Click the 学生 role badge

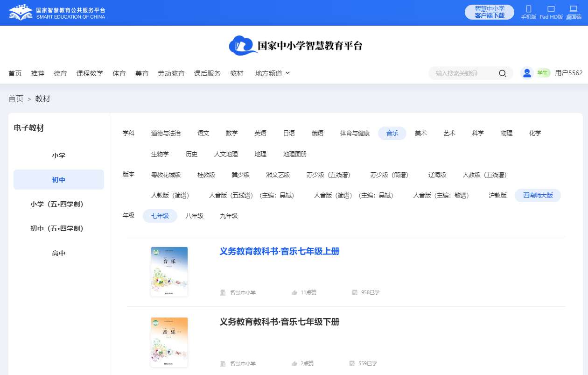[x=543, y=73]
